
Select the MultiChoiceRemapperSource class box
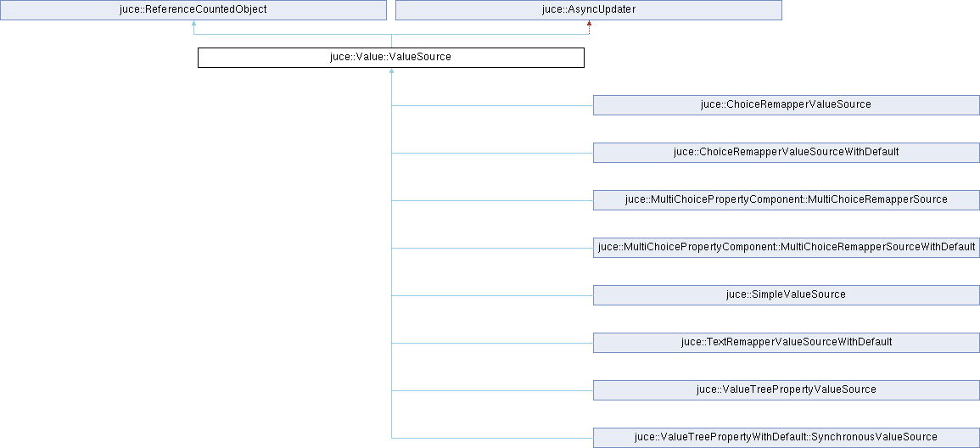786,199
